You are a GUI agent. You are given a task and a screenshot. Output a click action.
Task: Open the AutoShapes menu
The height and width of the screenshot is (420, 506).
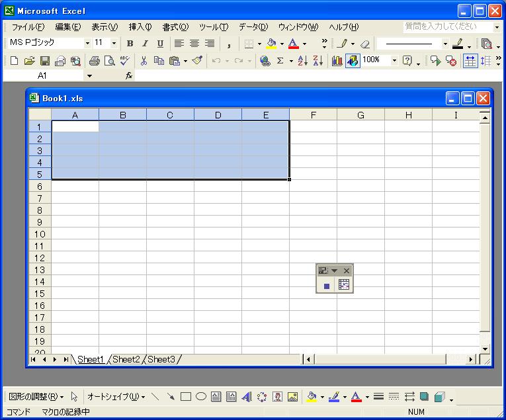116,396
